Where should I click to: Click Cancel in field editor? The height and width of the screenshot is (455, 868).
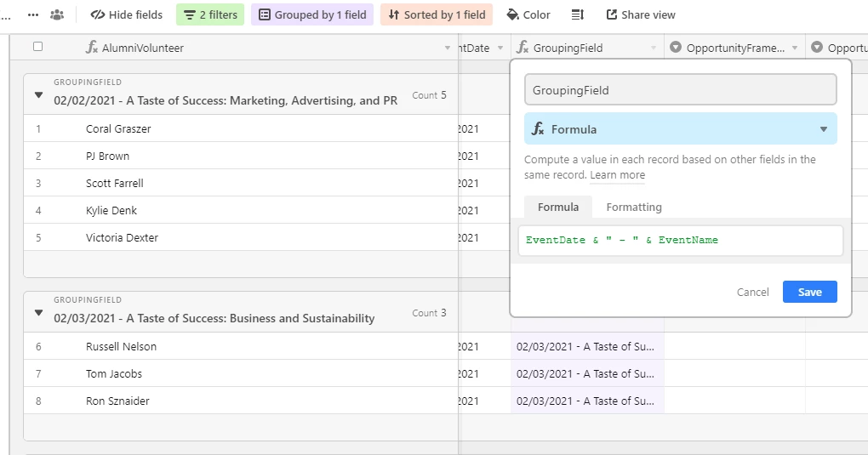[x=752, y=292]
